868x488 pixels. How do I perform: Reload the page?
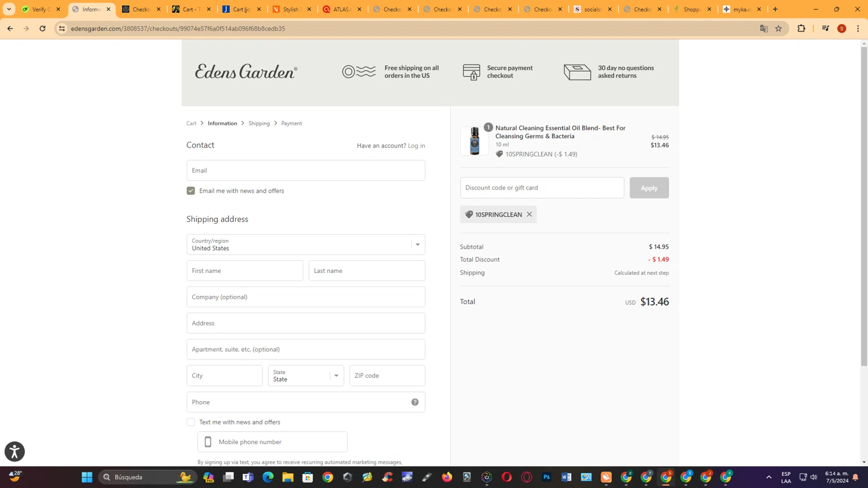[x=42, y=28]
